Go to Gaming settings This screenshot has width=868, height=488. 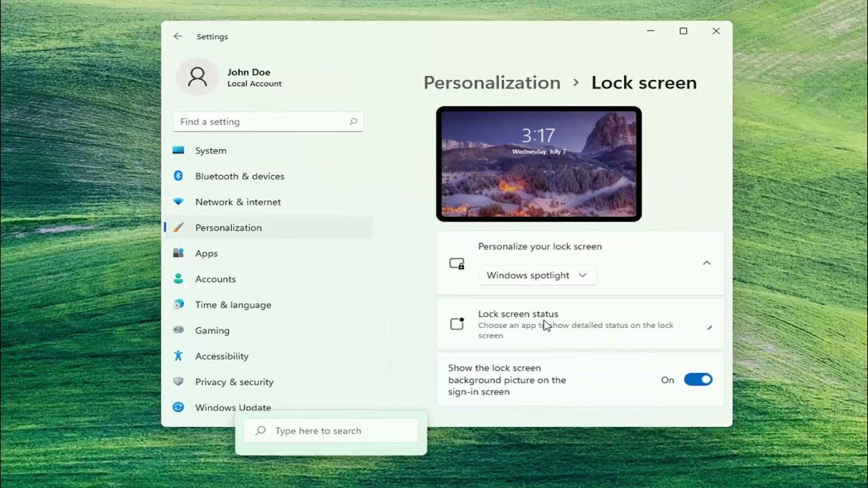pyautogui.click(x=269, y=331)
